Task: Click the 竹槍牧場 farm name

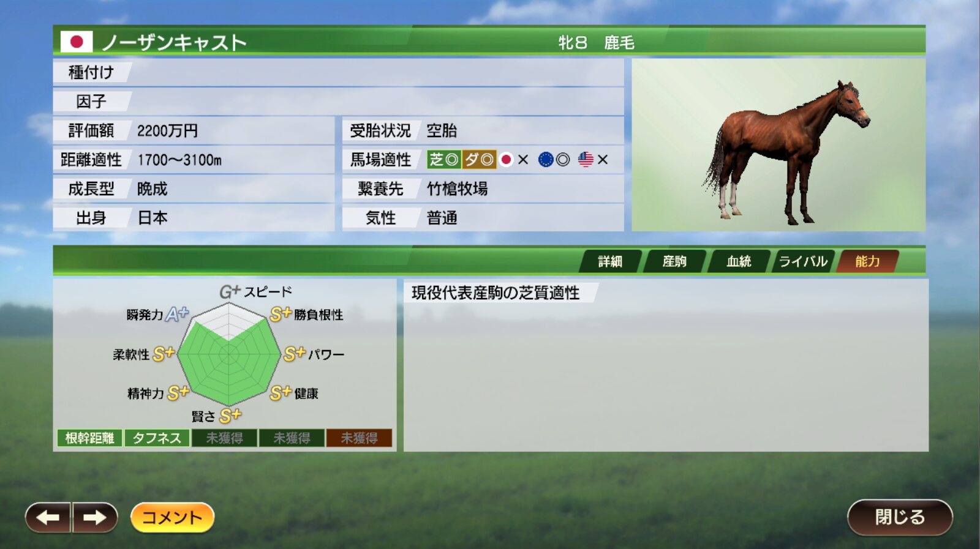Action: pos(458,189)
